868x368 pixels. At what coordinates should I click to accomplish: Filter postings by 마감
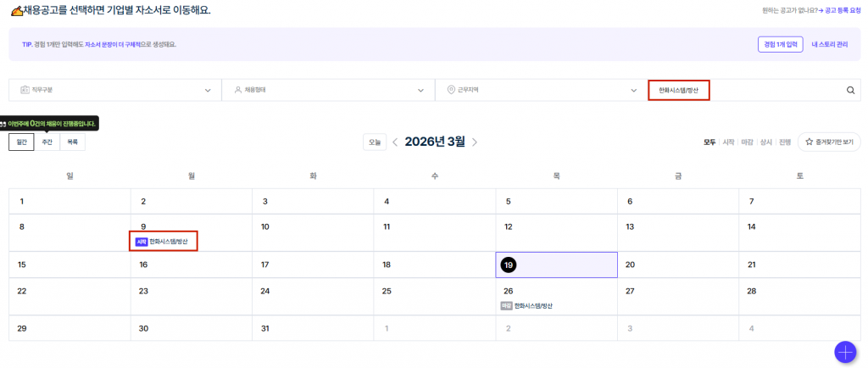coord(746,142)
